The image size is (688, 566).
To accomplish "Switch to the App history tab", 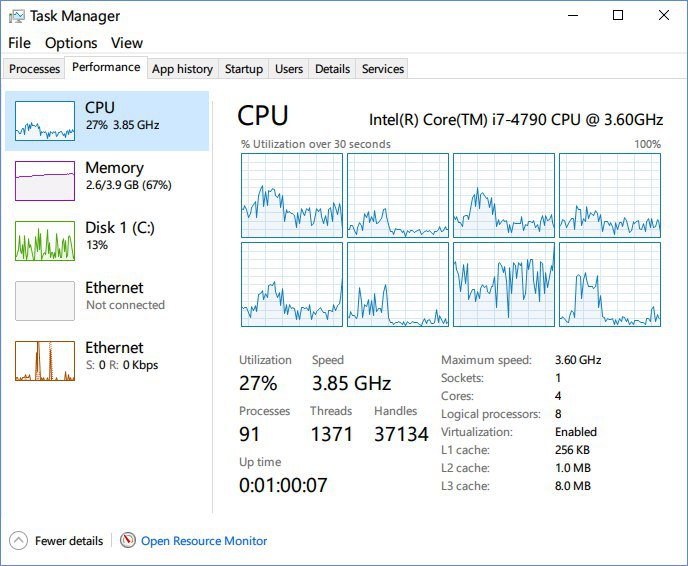I will point(182,69).
